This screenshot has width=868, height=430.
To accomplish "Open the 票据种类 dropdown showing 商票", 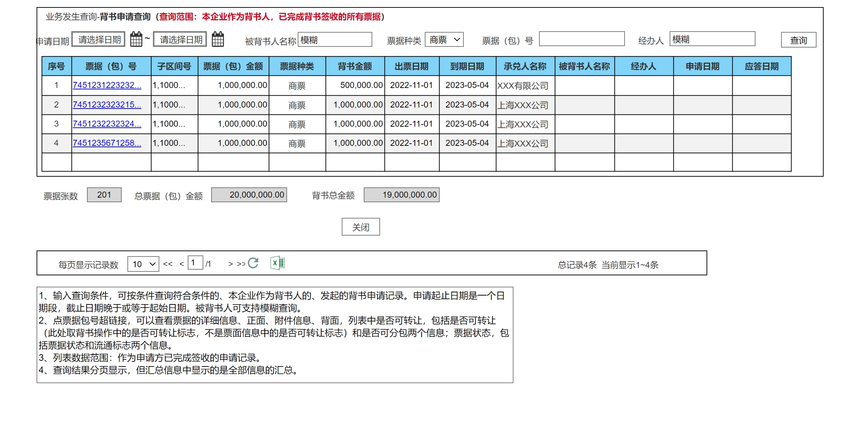I will 444,39.
